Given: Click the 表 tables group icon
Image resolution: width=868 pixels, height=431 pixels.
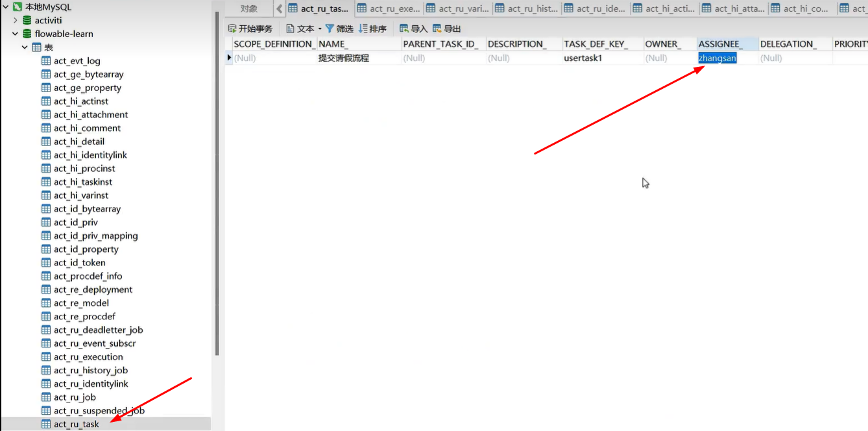Looking at the screenshot, I should 36,47.
